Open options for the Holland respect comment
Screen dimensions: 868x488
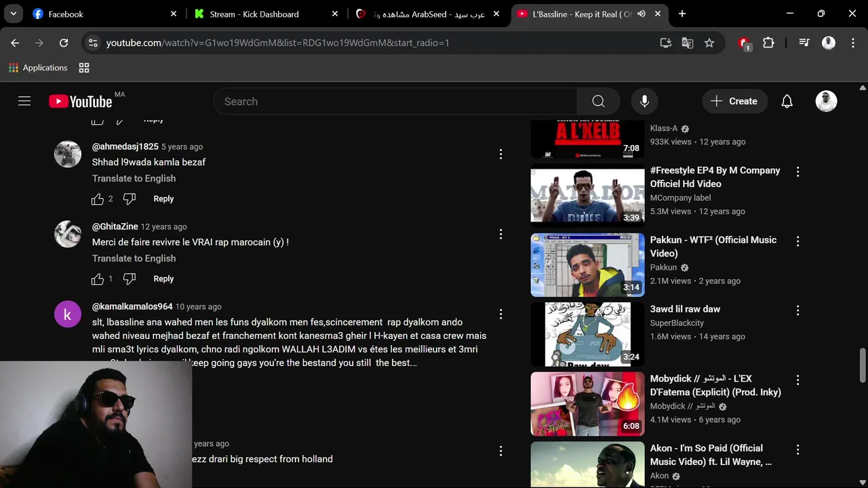(500, 451)
